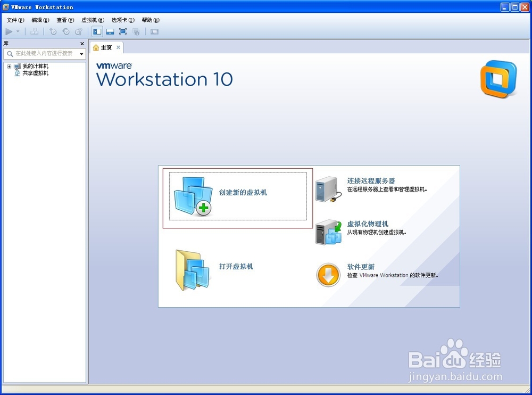The width and height of the screenshot is (532, 395).
Task: Open the library search filter dropdown
Action: 81,54
